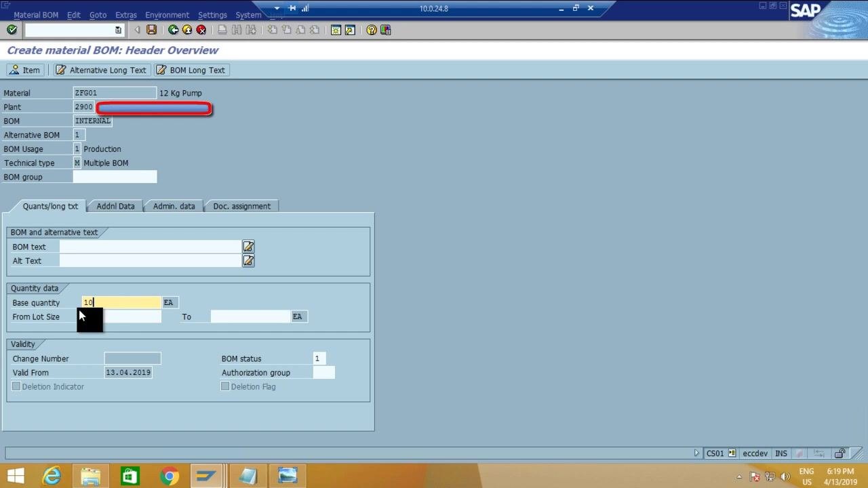Viewport: 868px width, 488px height.
Task: Click the Valid From date field
Action: click(128, 373)
